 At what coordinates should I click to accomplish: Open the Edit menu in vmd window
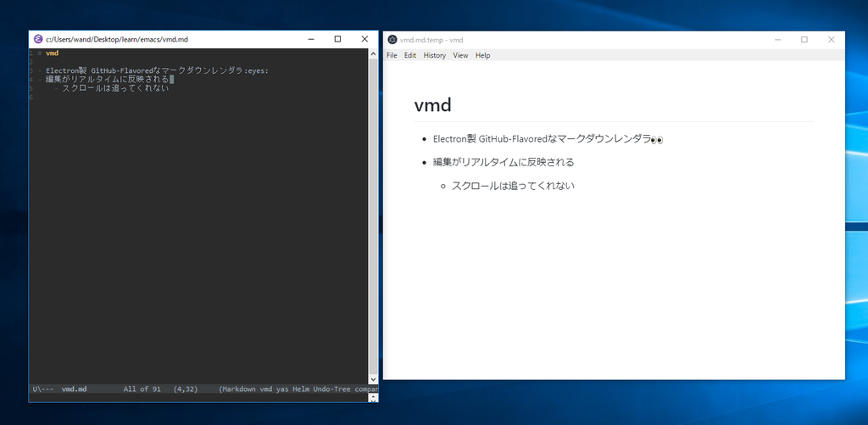coord(409,55)
